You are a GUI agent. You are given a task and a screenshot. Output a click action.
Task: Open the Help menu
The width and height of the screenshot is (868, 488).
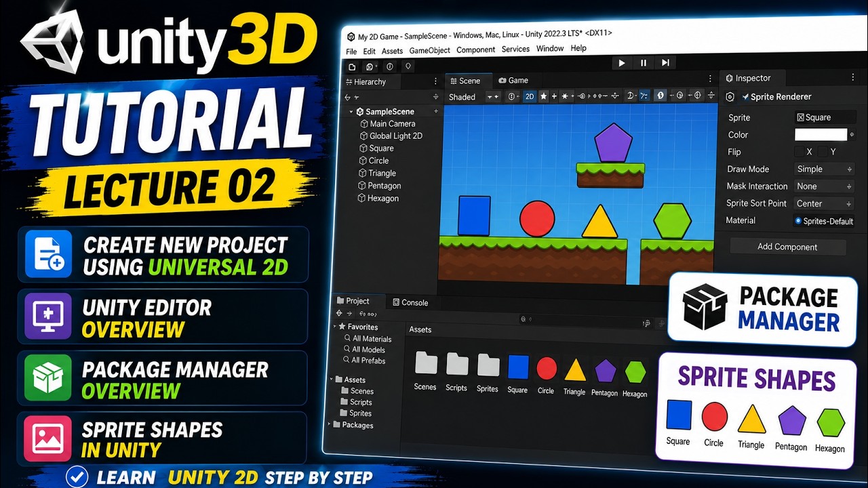click(x=578, y=48)
